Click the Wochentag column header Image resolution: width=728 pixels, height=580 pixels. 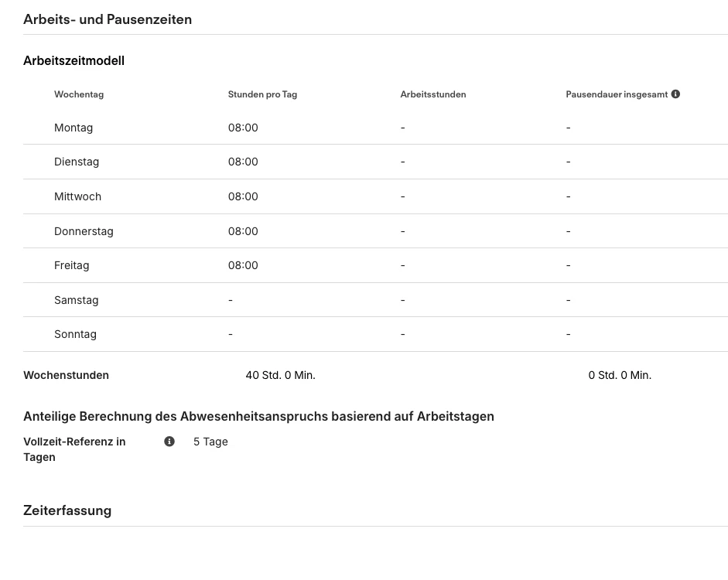(x=79, y=94)
